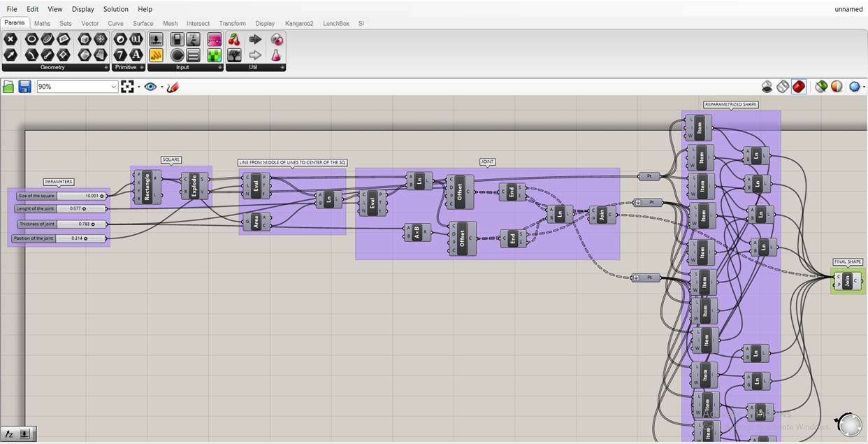Screen dimensions: 868x444
Task: Select the cherry icon in Util panel
Action: coord(234,39)
